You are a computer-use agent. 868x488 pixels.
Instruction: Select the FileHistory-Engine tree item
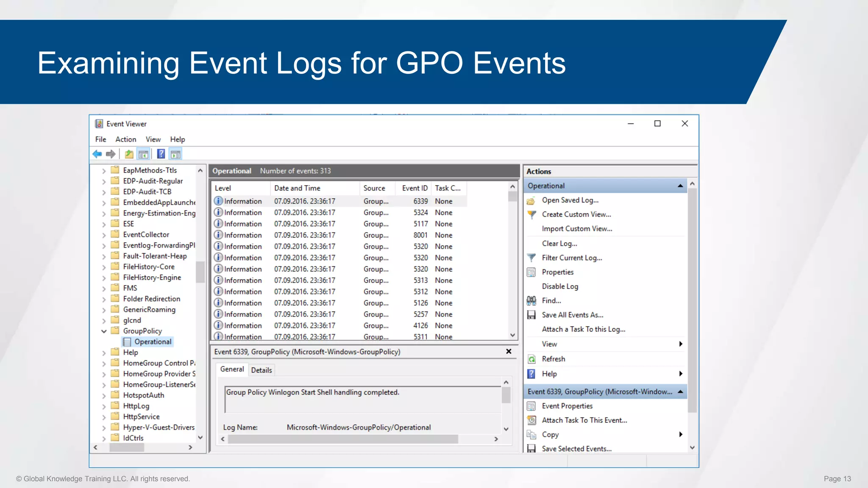(152, 277)
